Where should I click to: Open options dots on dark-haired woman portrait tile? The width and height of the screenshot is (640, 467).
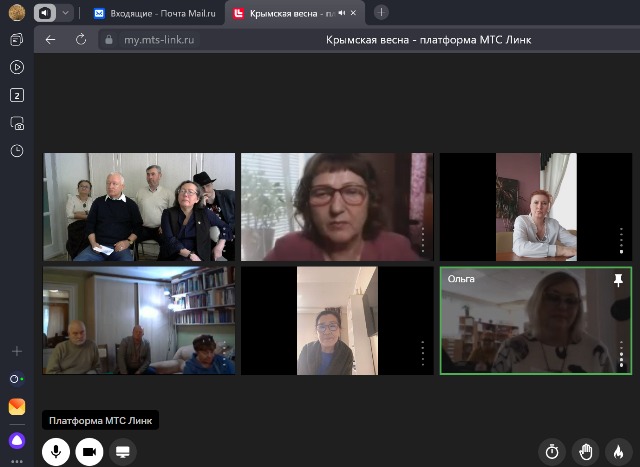423,354
